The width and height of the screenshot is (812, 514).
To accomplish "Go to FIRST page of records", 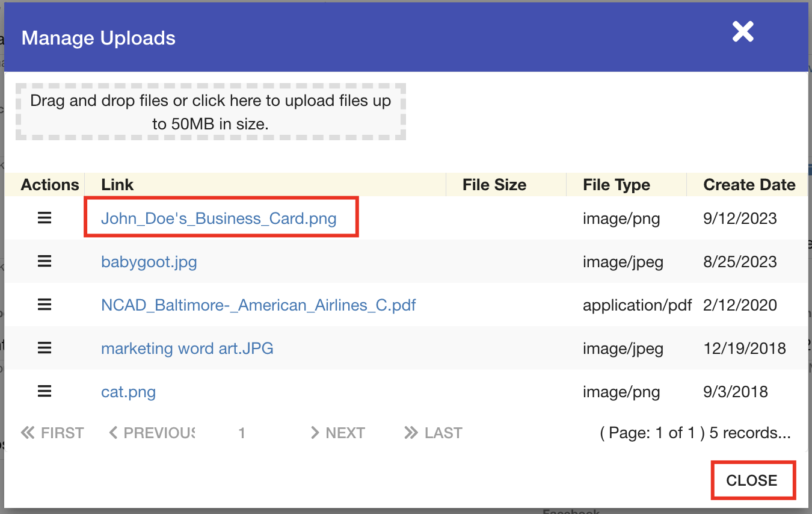I will 52,433.
